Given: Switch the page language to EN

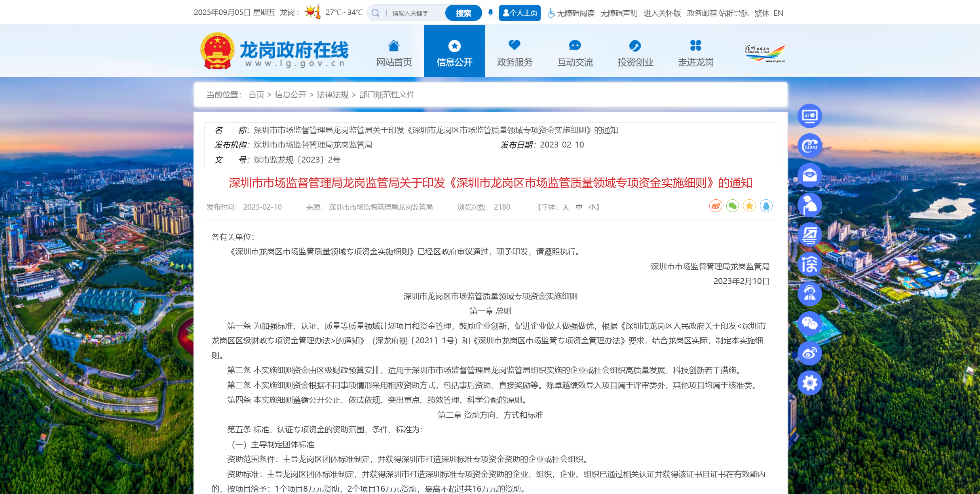Looking at the screenshot, I should coord(779,13).
